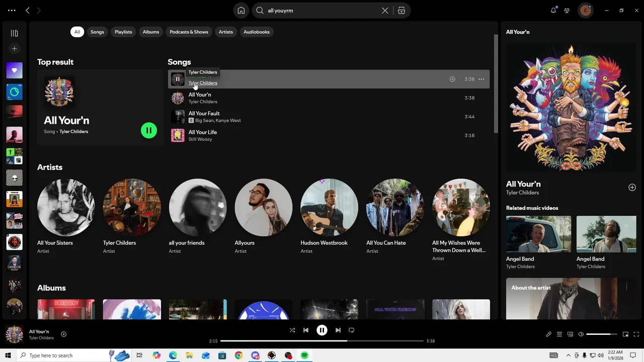
Task: Clear the search query with the X
Action: 385,11
